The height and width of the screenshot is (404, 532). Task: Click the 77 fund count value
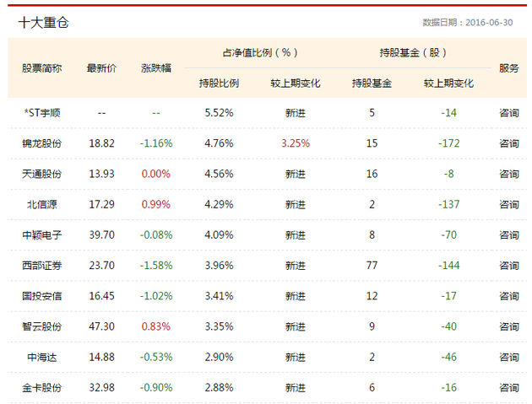pyautogui.click(x=372, y=266)
